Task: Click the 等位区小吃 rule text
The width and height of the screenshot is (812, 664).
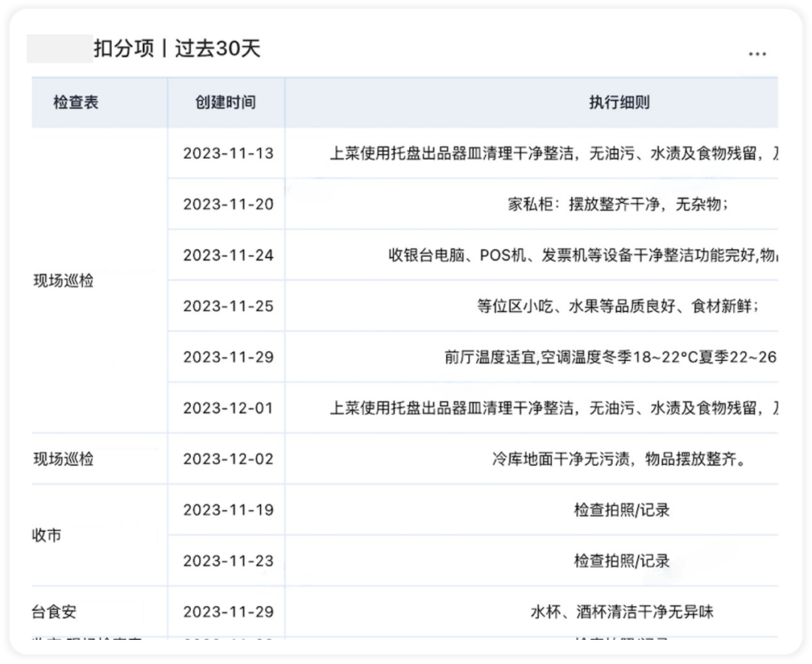Action: click(x=618, y=306)
